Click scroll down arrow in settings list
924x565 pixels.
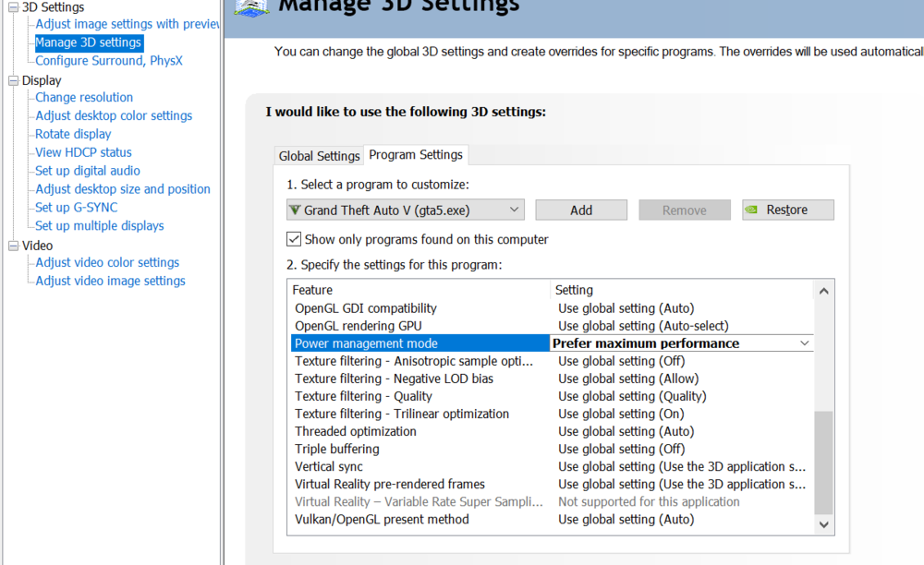point(824,524)
